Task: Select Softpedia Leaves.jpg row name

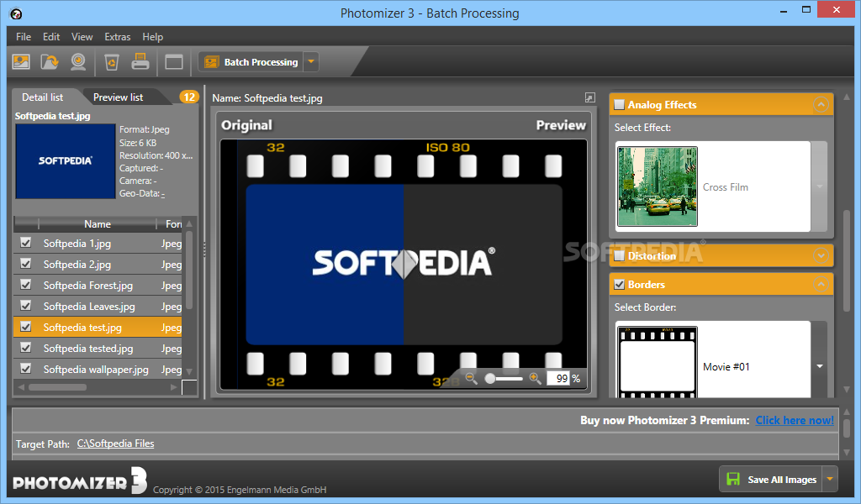Action: click(89, 306)
